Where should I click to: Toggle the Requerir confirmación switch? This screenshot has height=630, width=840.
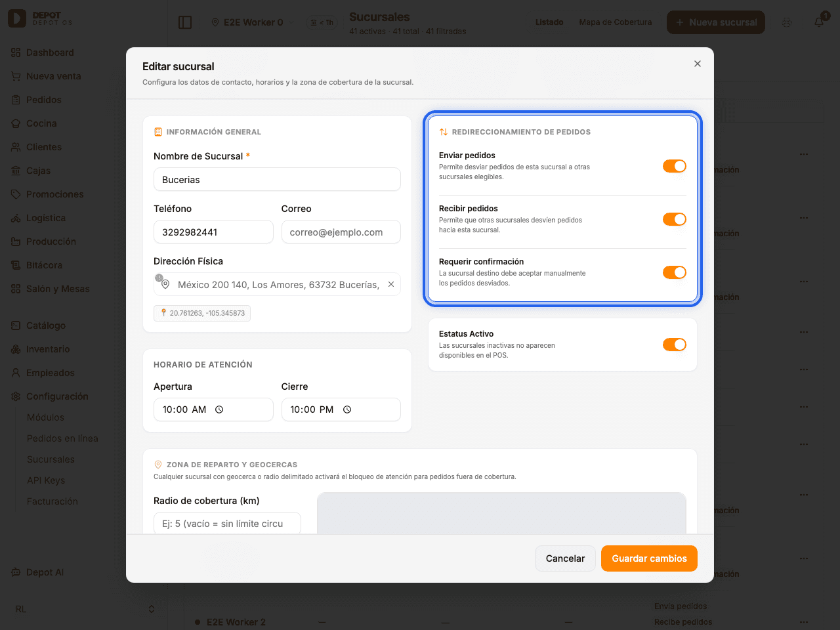click(675, 272)
